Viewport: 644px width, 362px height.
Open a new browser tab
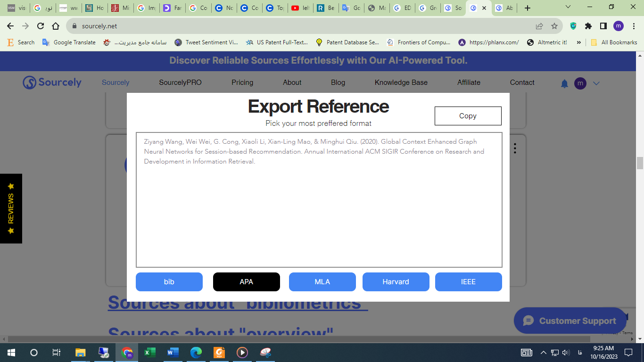click(528, 8)
